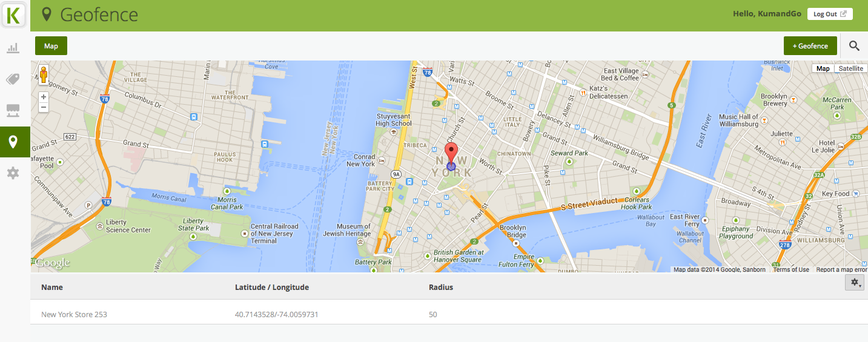The image size is (868, 342).
Task: Click the Street View pegman icon
Action: point(44,75)
